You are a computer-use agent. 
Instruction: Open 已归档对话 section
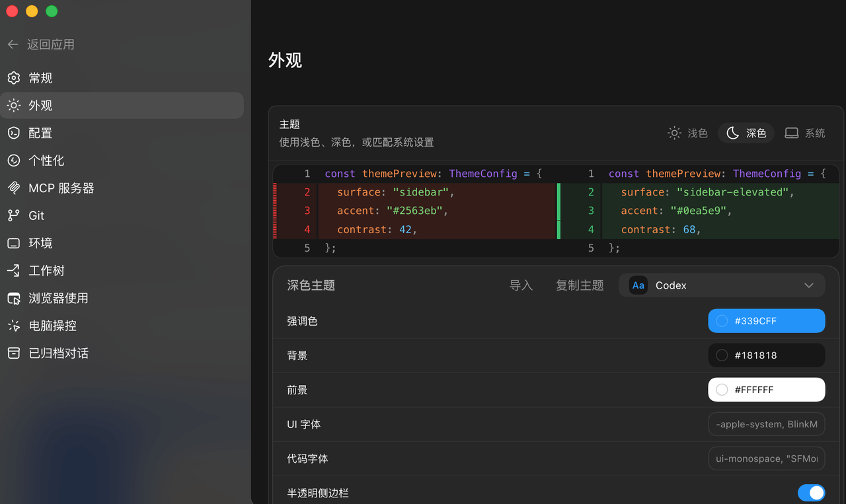(x=122, y=353)
